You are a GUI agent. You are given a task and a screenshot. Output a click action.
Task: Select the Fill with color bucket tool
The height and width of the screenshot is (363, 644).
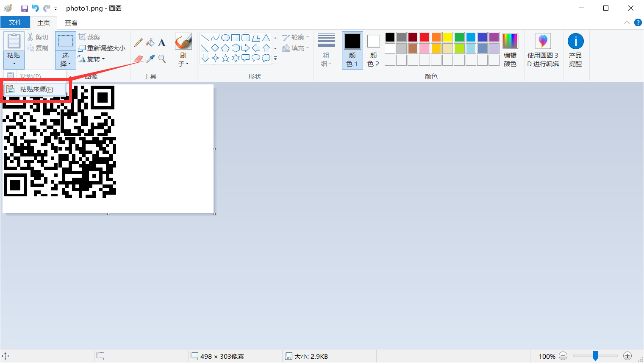150,42
